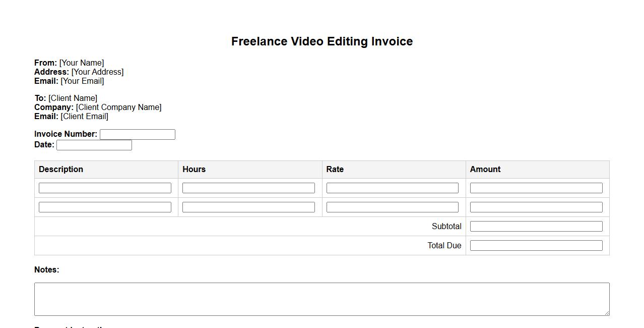The image size is (644, 328).
Task: Focus the Total Due input box
Action: pyautogui.click(x=536, y=246)
